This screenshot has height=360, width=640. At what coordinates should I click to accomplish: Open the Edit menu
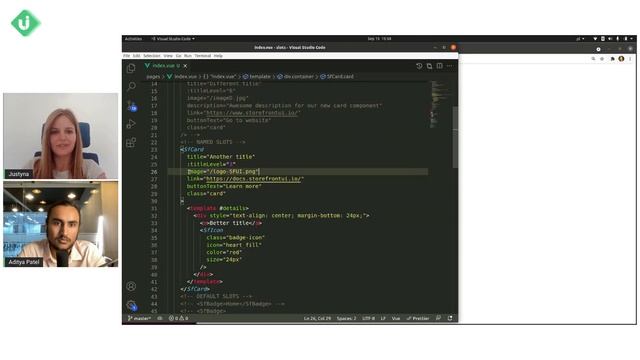click(136, 56)
